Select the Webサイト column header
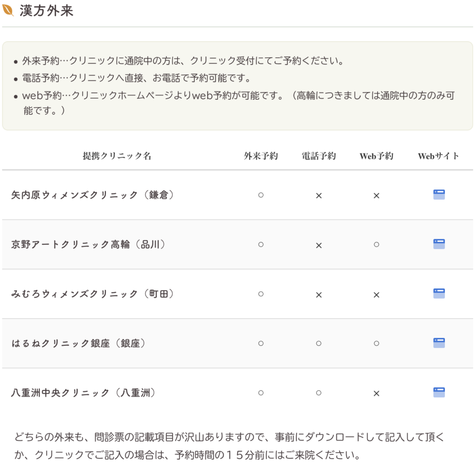Viewport: 476px width, 463px height. pos(438,156)
